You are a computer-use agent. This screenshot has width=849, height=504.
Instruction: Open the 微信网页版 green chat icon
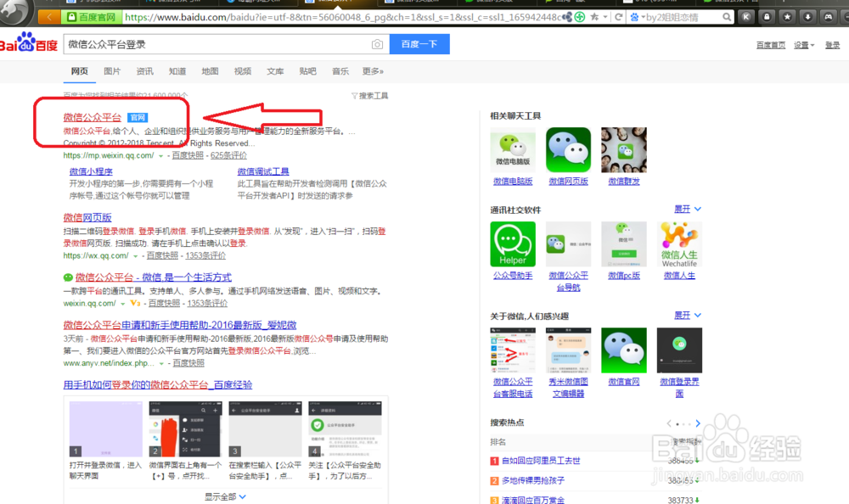point(568,150)
